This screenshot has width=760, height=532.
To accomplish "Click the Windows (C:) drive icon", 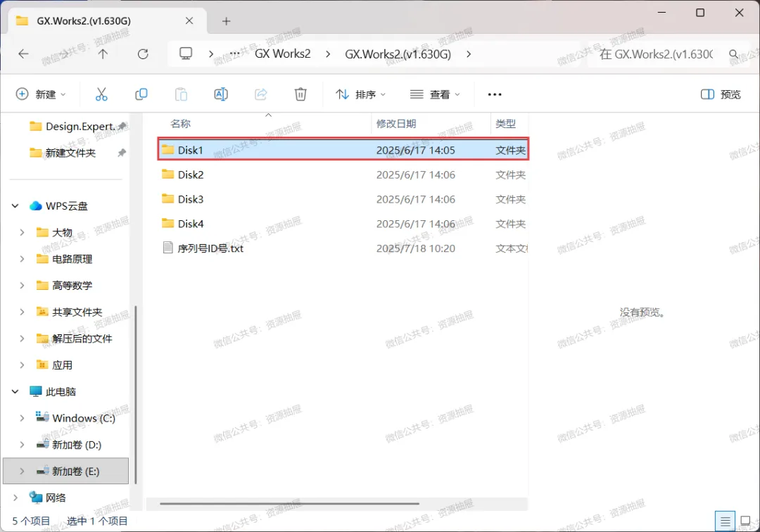I will pos(43,417).
